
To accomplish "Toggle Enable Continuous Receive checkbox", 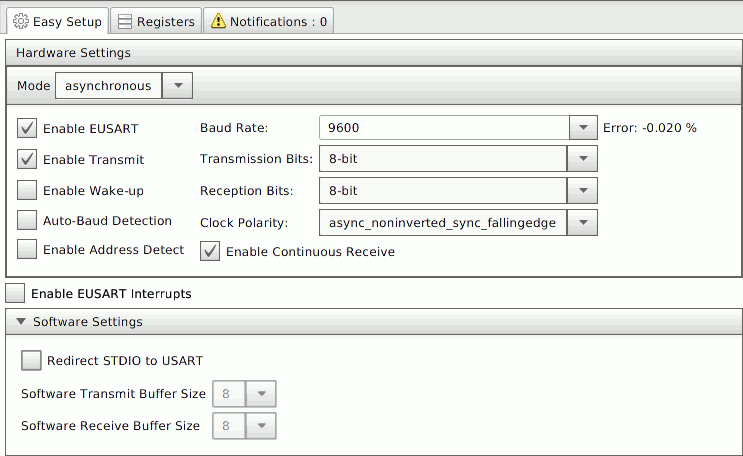I will 210,251.
